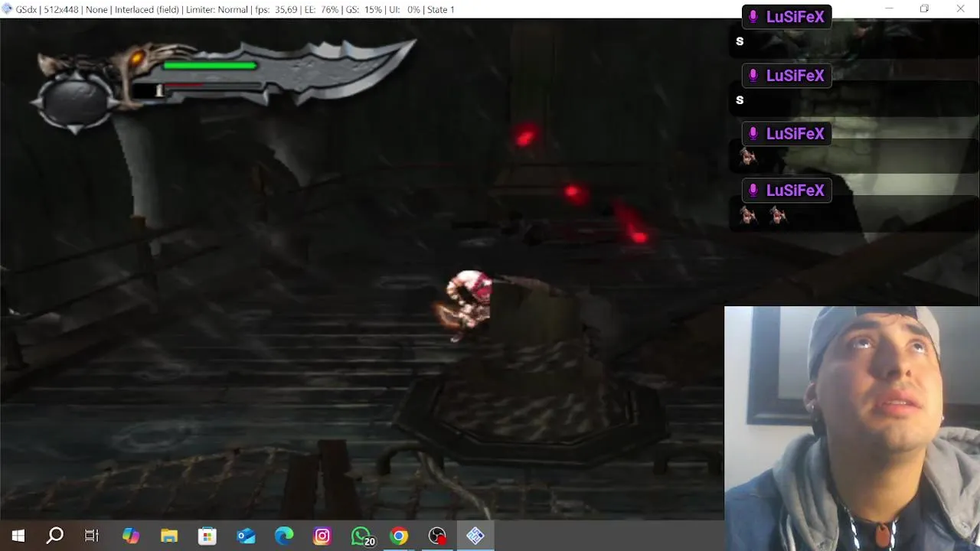
Task: Click the GSdx window title icon
Action: (x=8, y=9)
